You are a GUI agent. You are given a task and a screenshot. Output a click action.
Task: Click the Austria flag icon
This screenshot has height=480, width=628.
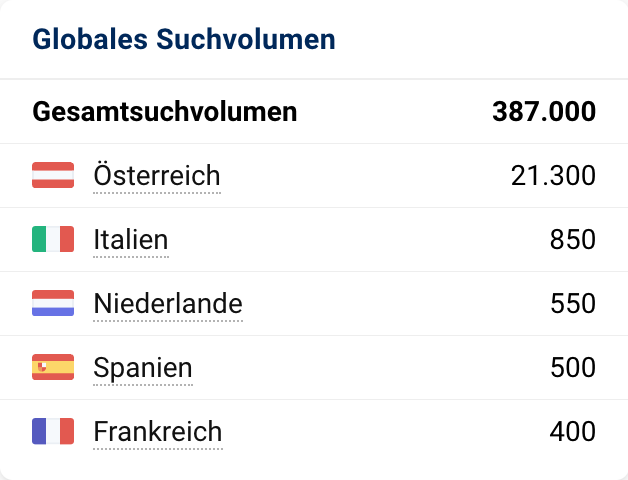click(53, 176)
